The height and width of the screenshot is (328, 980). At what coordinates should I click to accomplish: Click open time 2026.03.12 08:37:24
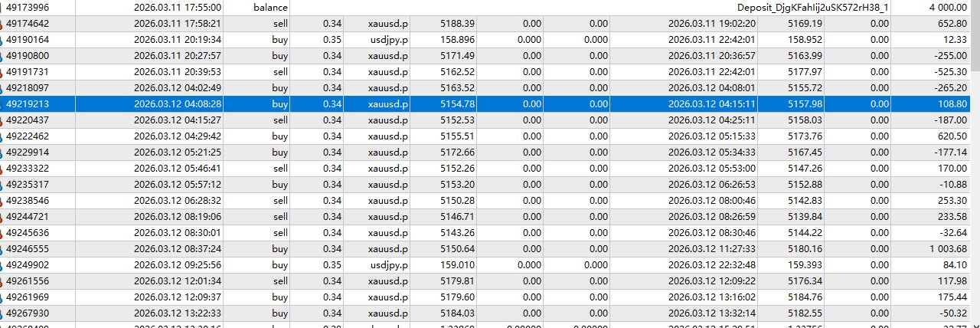[178, 248]
